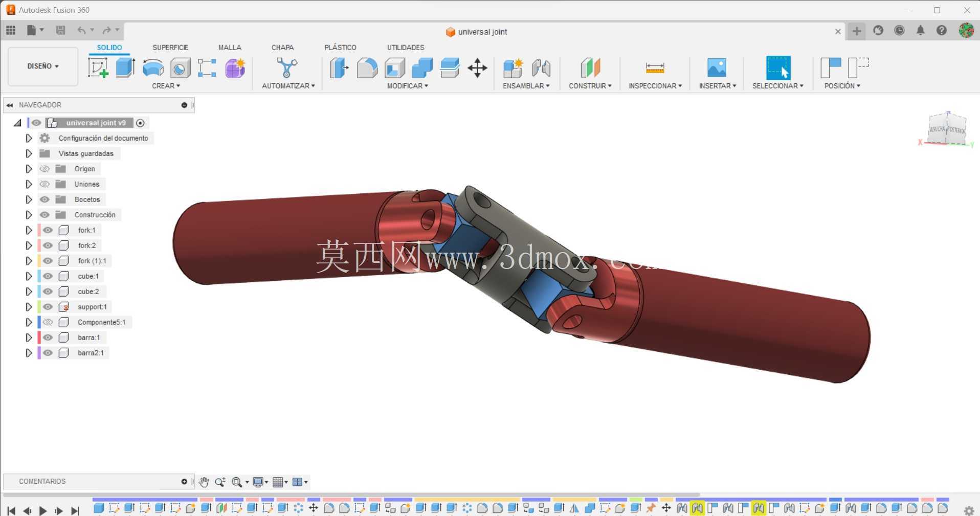Click the Joint tool icon

click(541, 68)
